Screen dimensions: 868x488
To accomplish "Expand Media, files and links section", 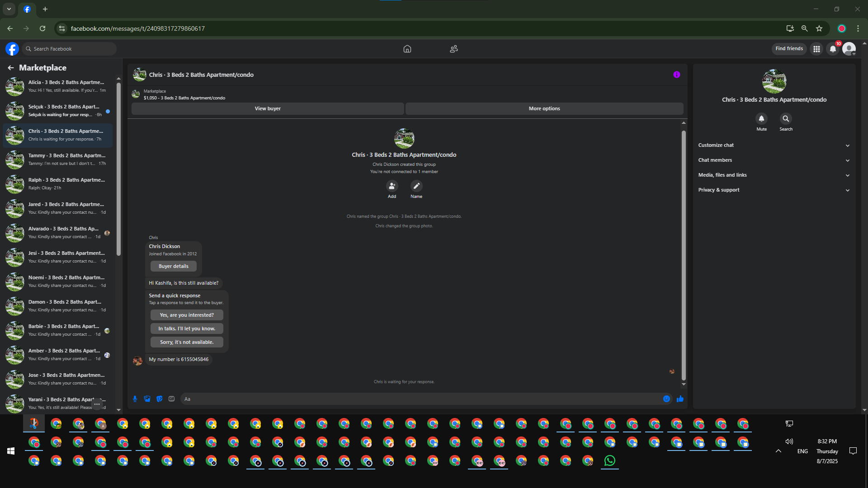I will point(774,175).
